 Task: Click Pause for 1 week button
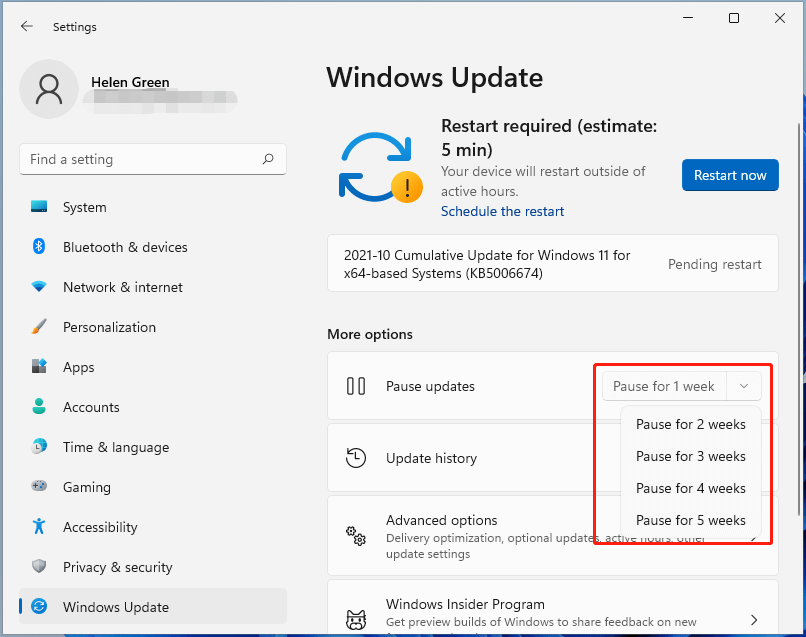664,386
